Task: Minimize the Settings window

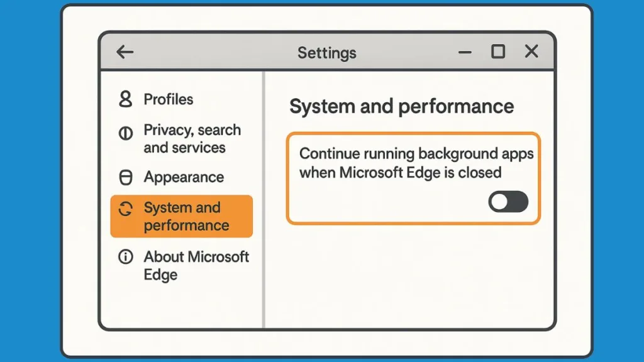Action: 465,53
